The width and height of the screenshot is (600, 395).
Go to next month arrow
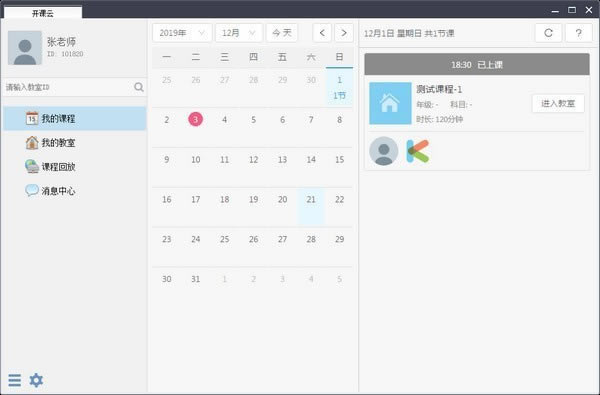coord(344,33)
